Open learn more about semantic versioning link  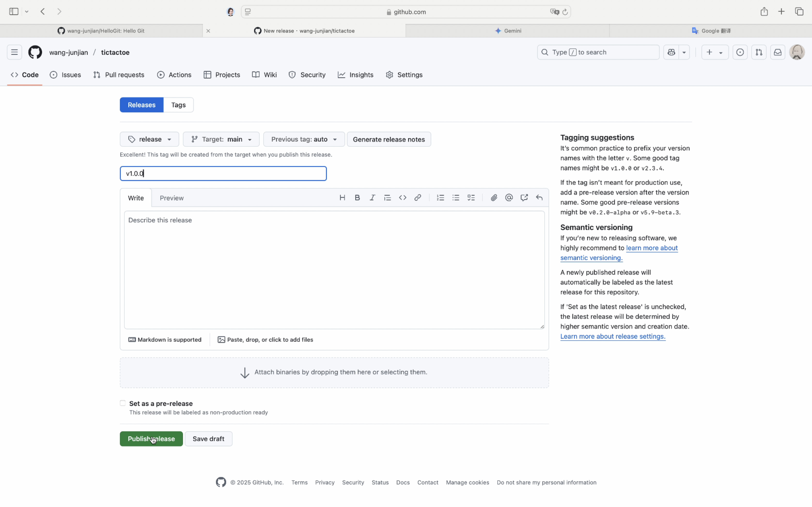tap(651, 248)
